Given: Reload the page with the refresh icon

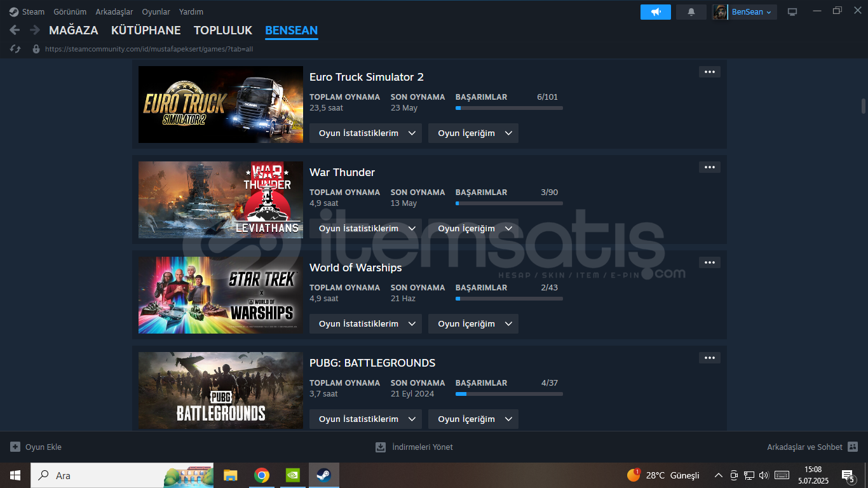Looking at the screenshot, I should pyautogui.click(x=16, y=49).
